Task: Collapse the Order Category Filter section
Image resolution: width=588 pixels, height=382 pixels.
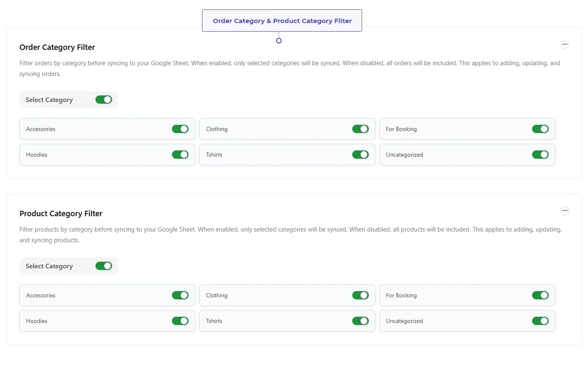Action: coord(565,44)
